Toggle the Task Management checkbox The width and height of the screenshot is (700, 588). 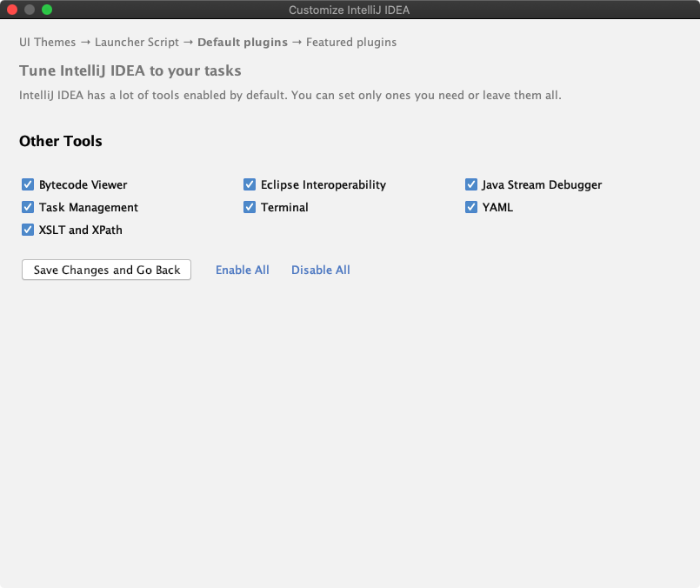click(28, 207)
